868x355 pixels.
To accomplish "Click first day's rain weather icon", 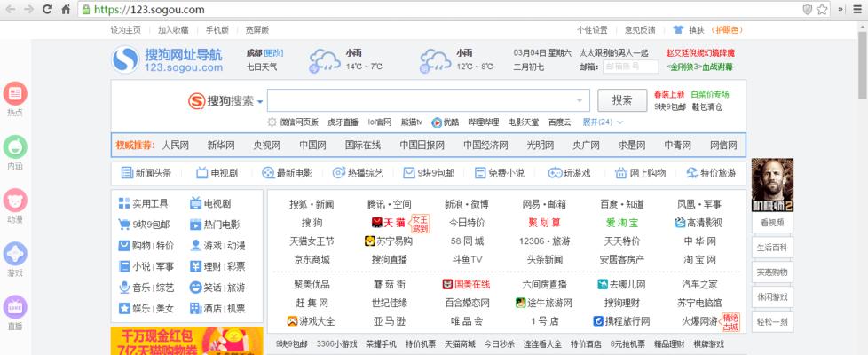I will (x=325, y=60).
